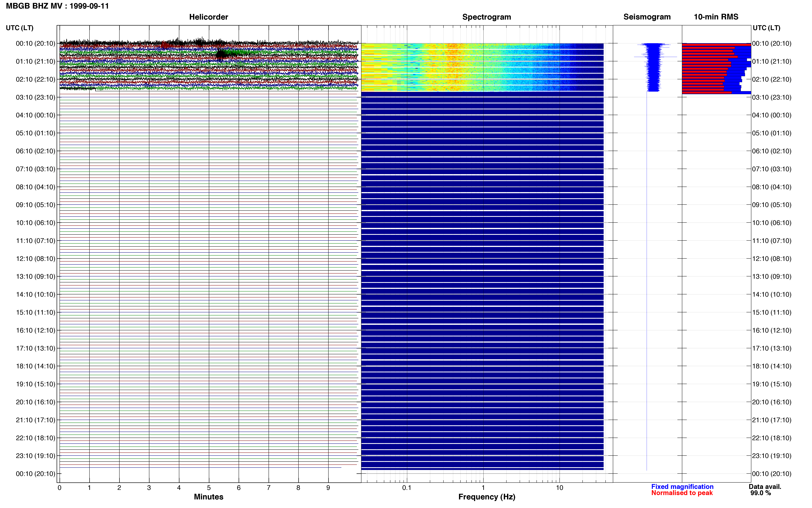This screenshot has width=812, height=508.
Task: Click right time label 06:10 (02:10)
Action: tap(772, 151)
